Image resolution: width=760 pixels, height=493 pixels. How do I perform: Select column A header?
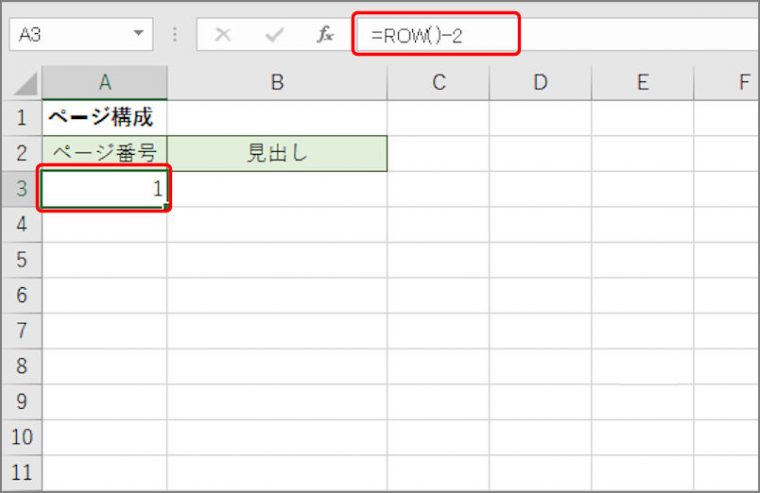click(105, 83)
